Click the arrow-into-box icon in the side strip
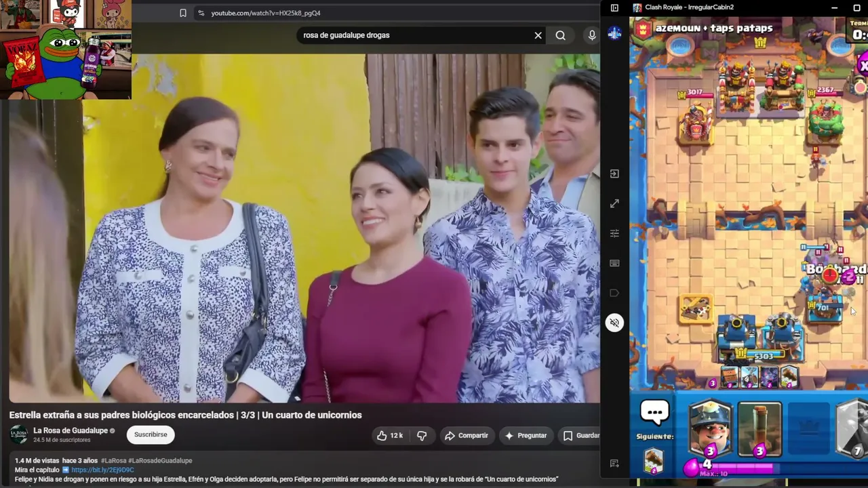Image resolution: width=868 pixels, height=488 pixels. point(614,174)
